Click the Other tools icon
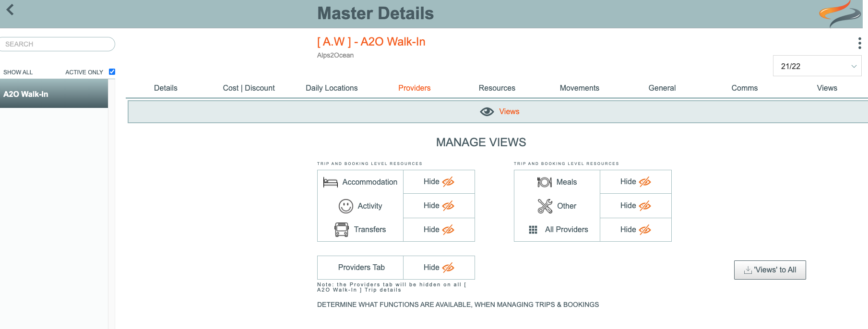The width and height of the screenshot is (868, 329). 545,206
